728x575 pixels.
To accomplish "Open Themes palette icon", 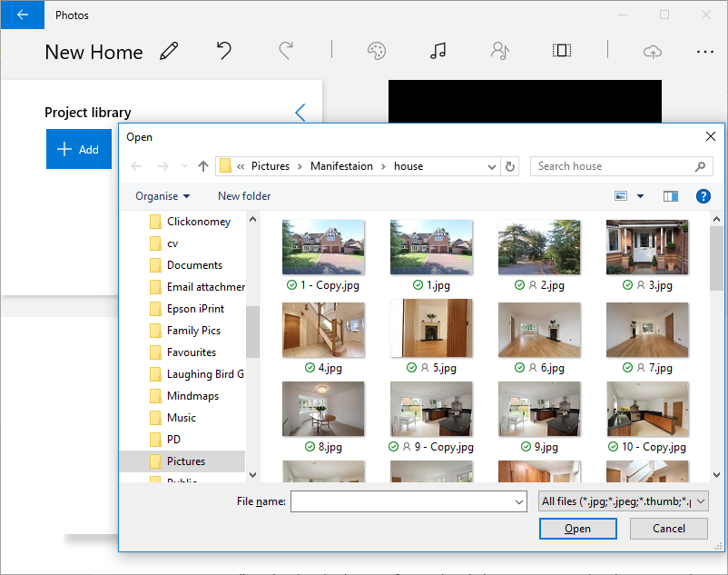I will coord(377,51).
